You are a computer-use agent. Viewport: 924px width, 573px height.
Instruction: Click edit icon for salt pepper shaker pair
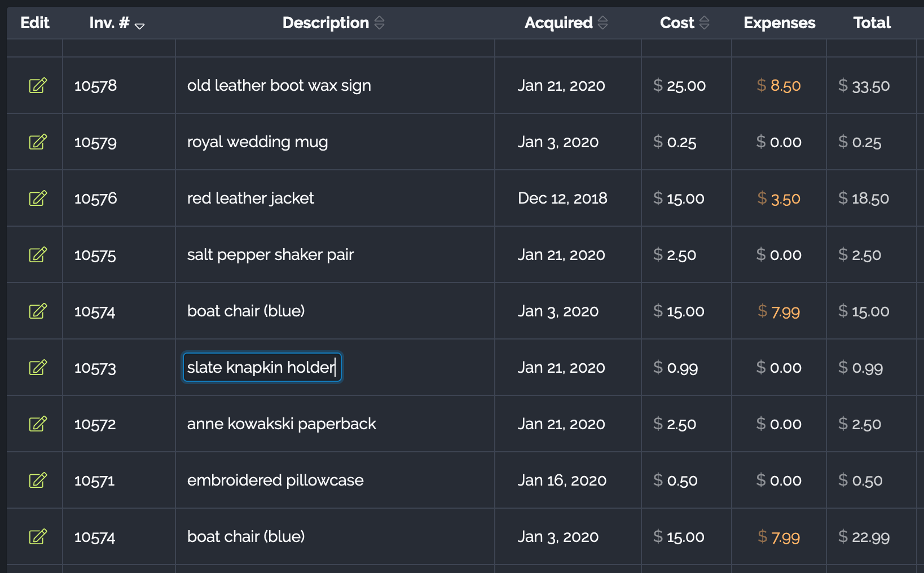38,255
